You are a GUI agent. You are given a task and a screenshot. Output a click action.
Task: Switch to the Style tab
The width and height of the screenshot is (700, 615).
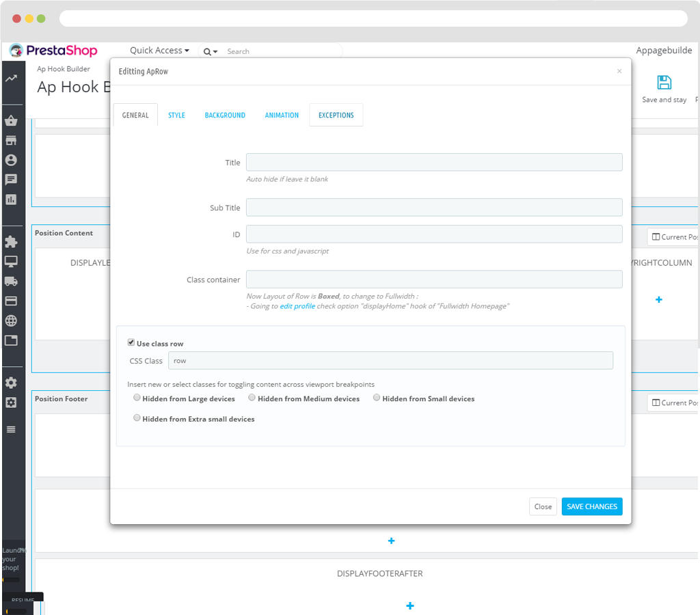point(176,115)
